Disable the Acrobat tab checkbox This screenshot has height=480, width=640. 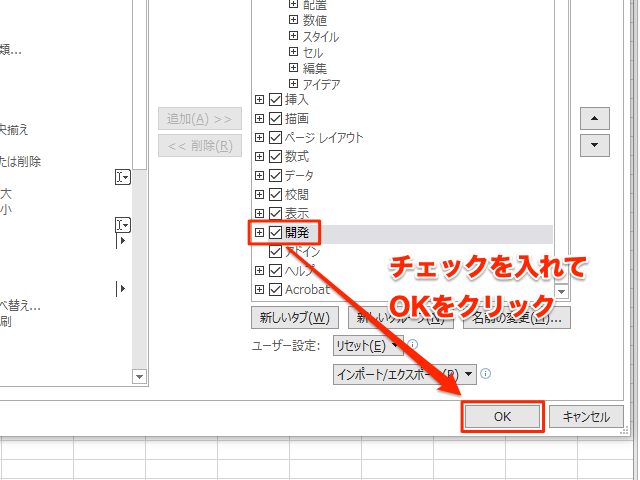[x=276, y=290]
